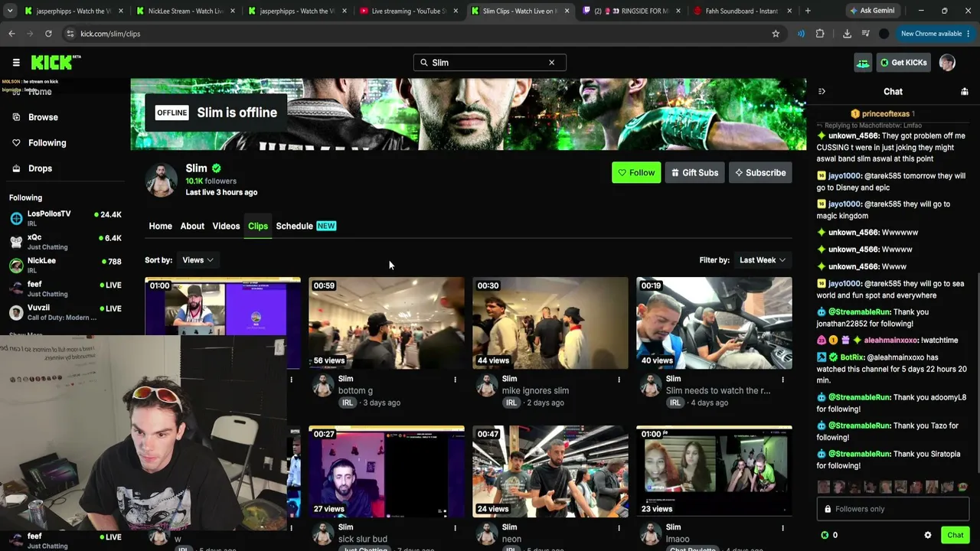
Task: Collapse the chat panel with arrow icon
Action: click(822, 92)
